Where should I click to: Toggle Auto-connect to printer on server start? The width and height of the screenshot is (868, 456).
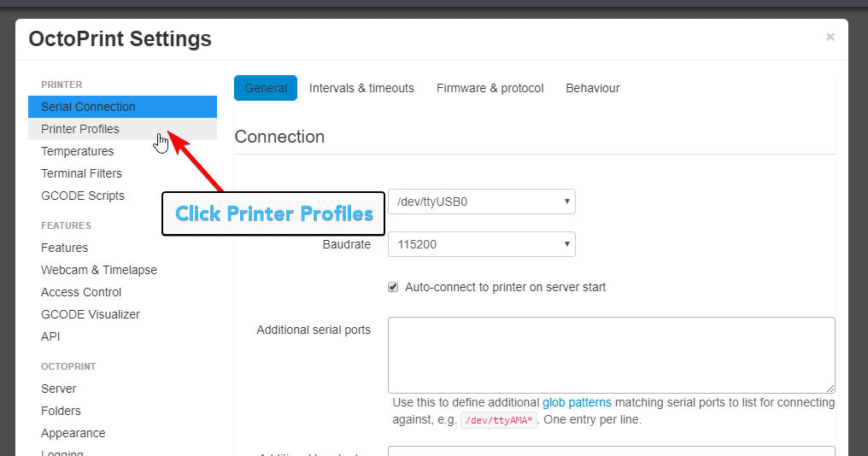[x=393, y=287]
